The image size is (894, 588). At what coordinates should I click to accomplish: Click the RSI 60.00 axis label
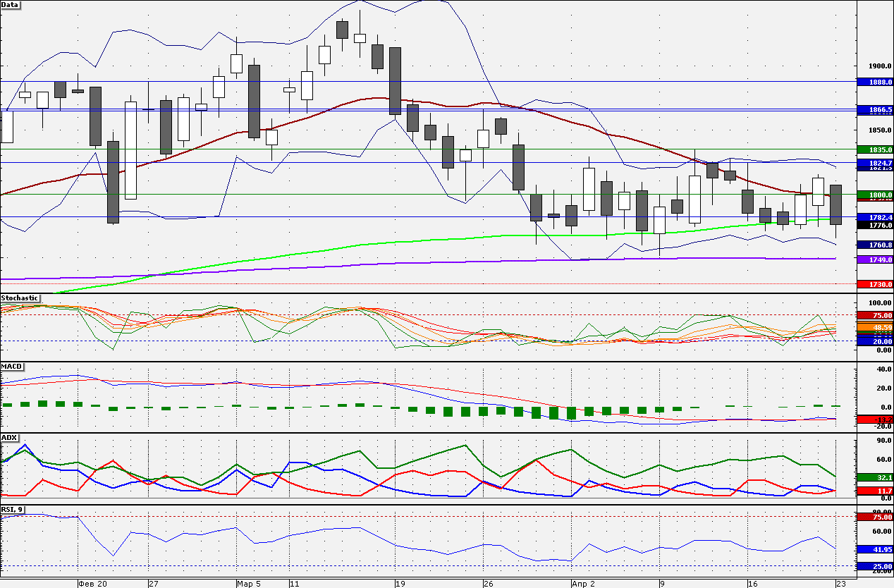click(881, 532)
